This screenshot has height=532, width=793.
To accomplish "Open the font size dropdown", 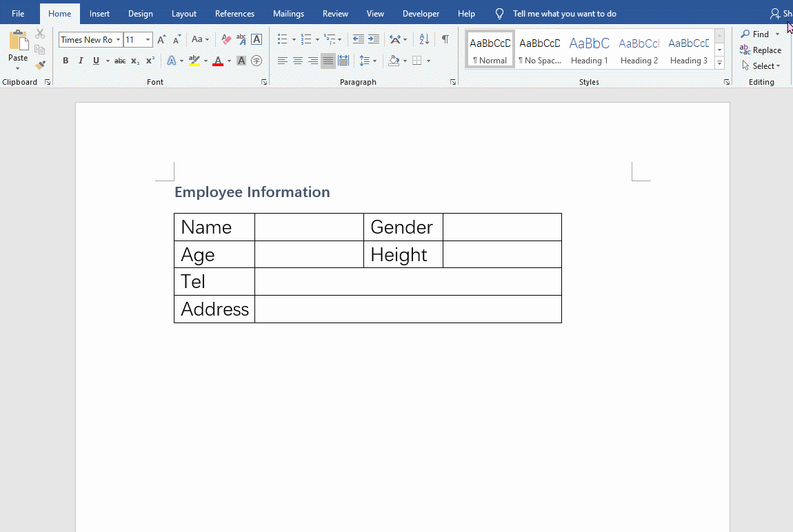I will tap(148, 39).
